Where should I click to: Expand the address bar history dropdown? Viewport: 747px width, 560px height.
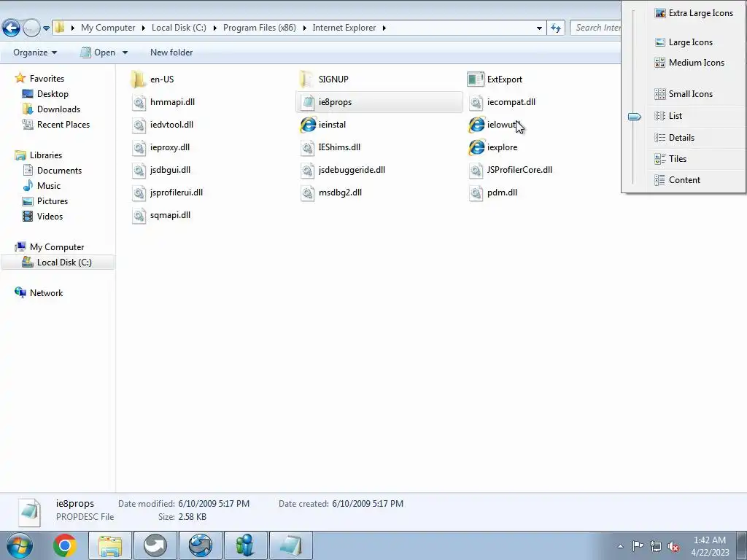(539, 28)
